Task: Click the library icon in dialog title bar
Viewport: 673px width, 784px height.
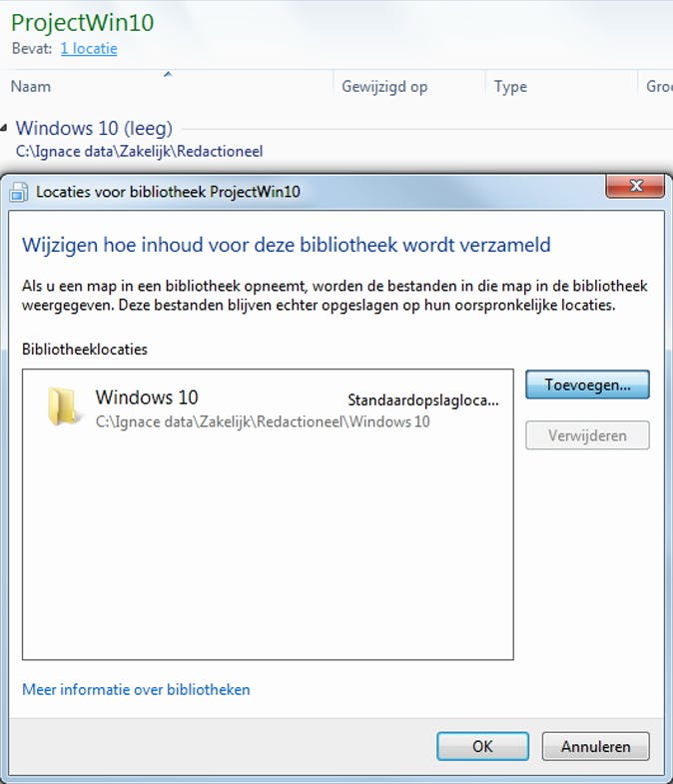Action: tap(19, 192)
